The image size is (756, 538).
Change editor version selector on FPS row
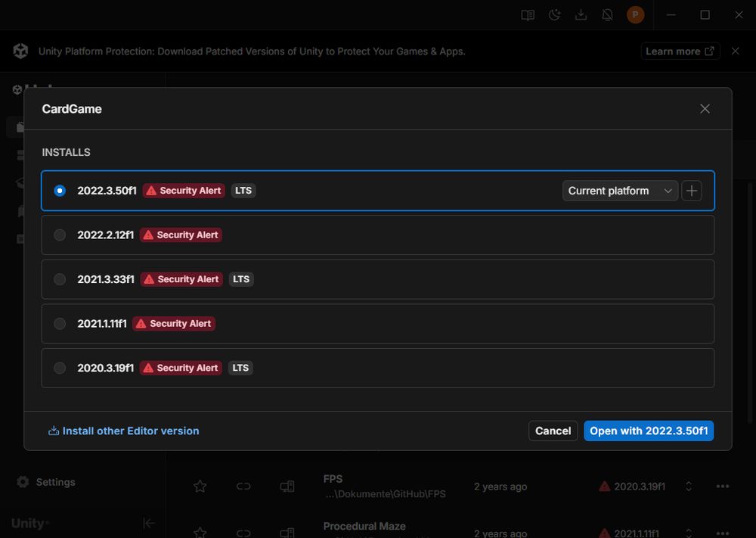[689, 487]
